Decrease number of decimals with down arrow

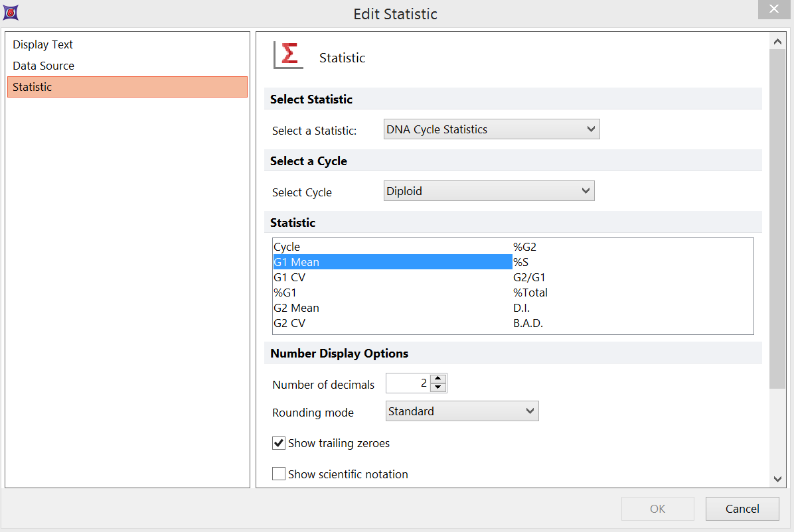(x=437, y=387)
